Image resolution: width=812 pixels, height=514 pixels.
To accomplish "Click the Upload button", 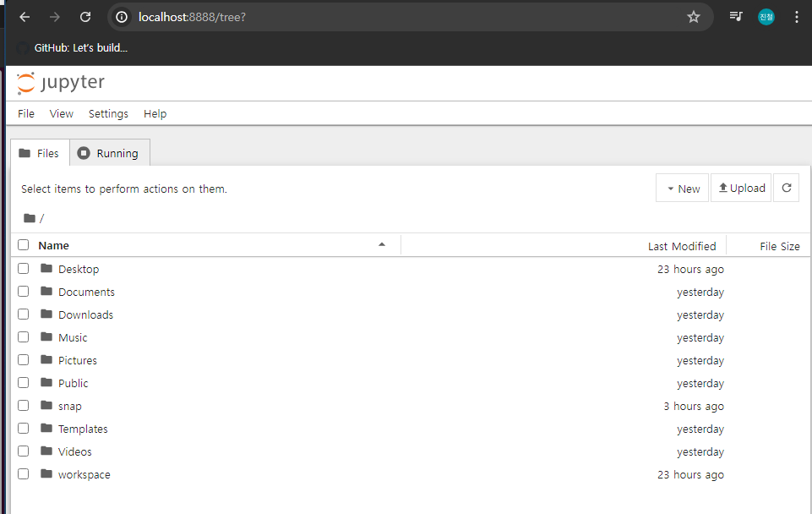I will click(741, 188).
